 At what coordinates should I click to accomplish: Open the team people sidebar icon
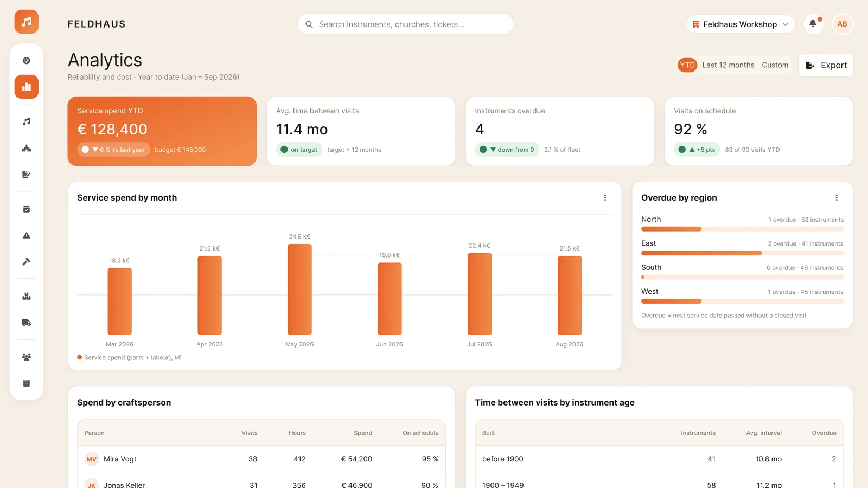tap(27, 357)
